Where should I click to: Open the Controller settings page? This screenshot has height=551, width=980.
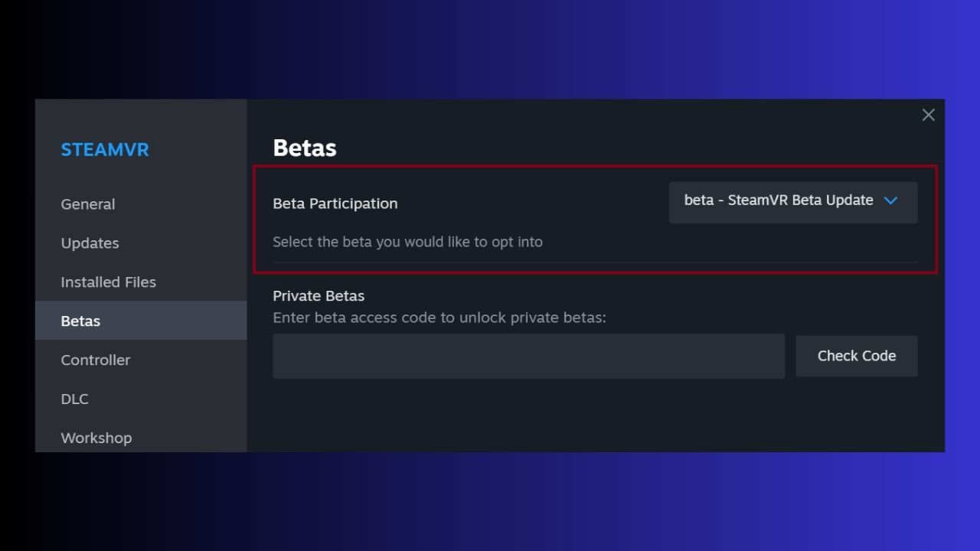click(x=95, y=360)
